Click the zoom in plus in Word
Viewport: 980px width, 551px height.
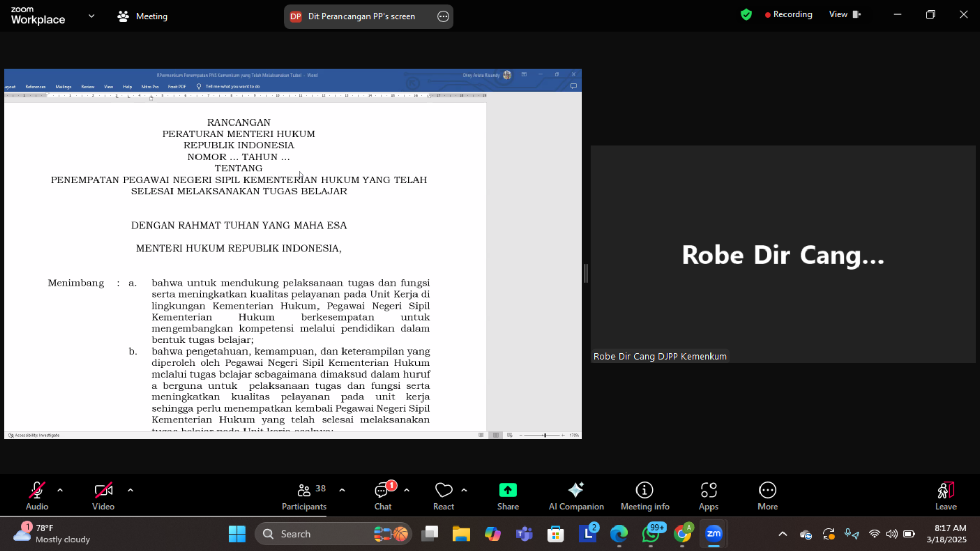click(563, 435)
